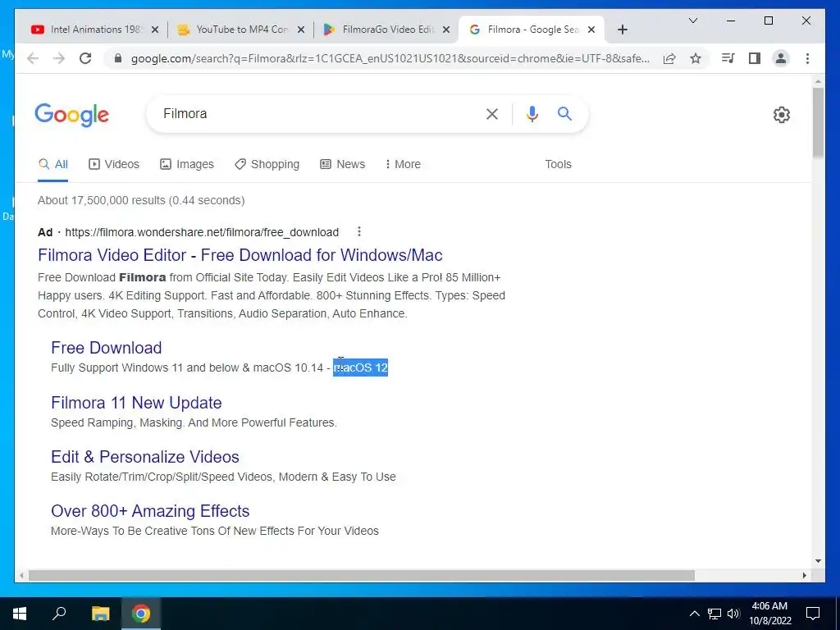Go back using the browser back arrow
This screenshot has height=630, width=840.
coord(33,58)
